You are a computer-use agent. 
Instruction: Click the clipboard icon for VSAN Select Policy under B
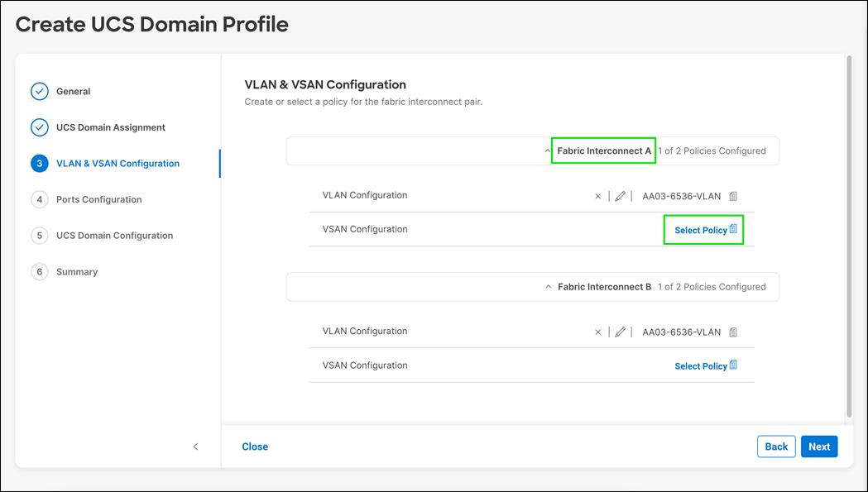(x=732, y=365)
